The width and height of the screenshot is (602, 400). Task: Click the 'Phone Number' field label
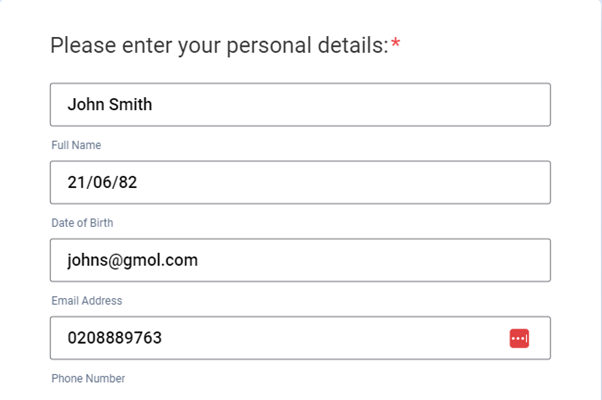(x=88, y=378)
